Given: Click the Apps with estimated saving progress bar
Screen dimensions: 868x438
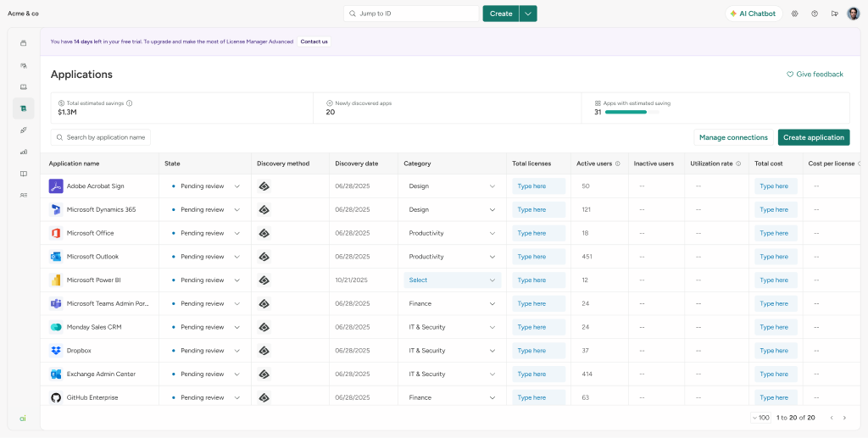Looking at the screenshot, I should 632,113.
